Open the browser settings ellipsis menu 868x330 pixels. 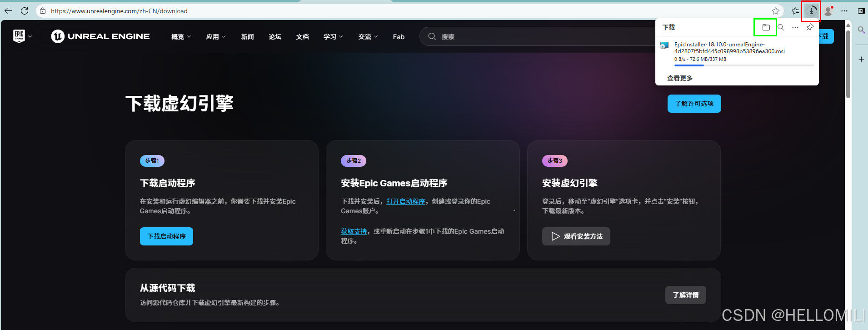pos(844,11)
